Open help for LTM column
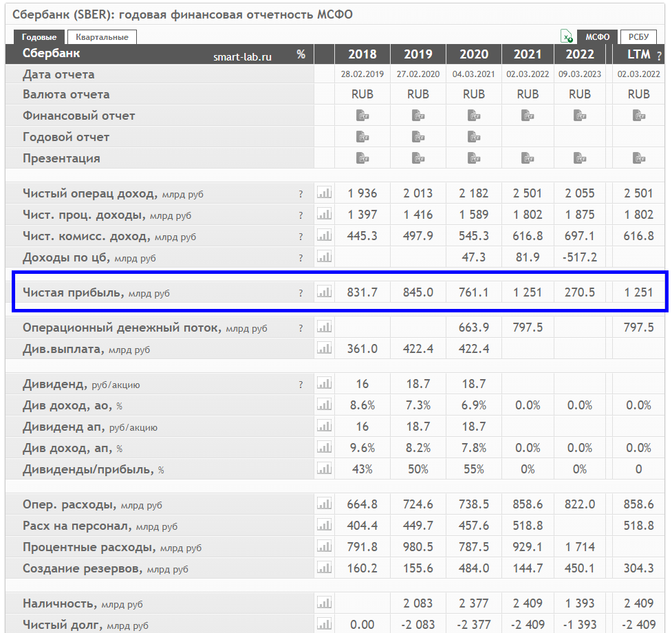 click(x=659, y=56)
